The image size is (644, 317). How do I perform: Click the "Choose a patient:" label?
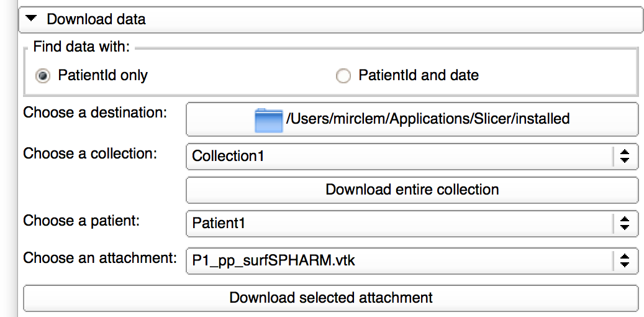[x=81, y=221]
